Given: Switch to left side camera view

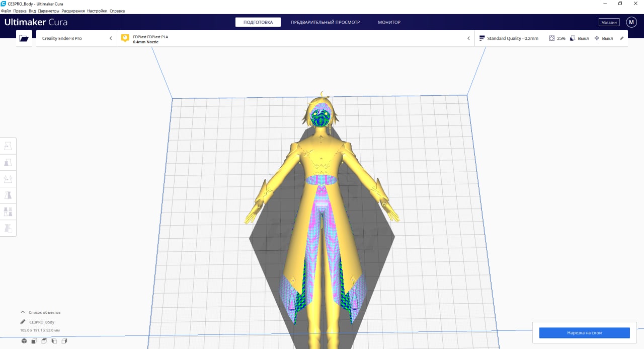Looking at the screenshot, I should point(54,341).
